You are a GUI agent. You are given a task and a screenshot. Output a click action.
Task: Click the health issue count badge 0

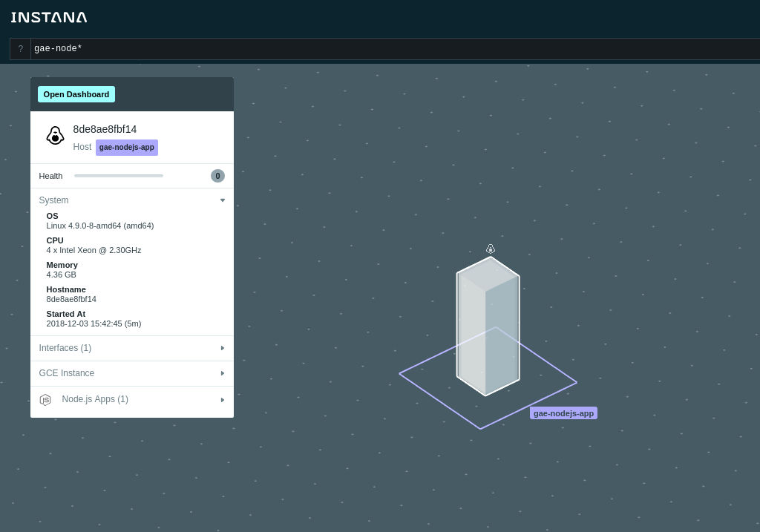pyautogui.click(x=217, y=176)
